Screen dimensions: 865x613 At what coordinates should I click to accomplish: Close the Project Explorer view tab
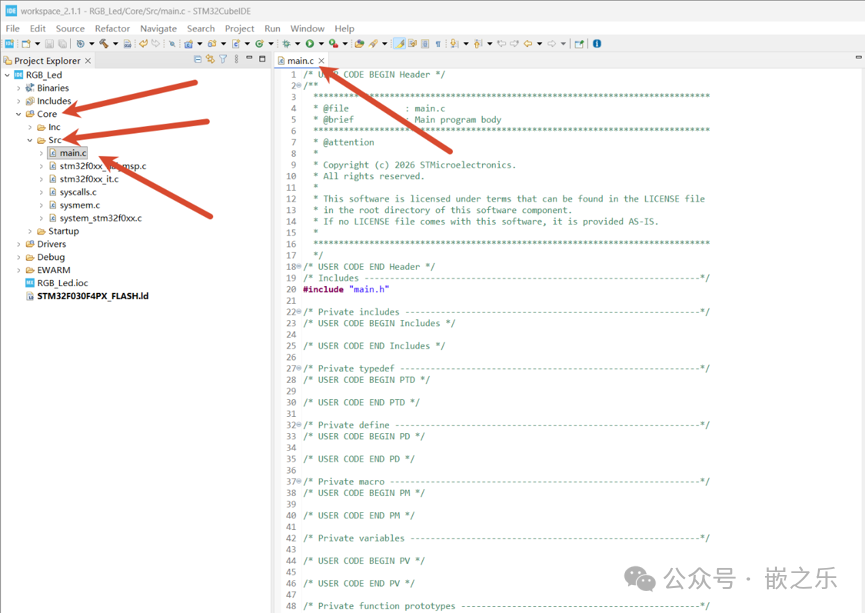[88, 61]
